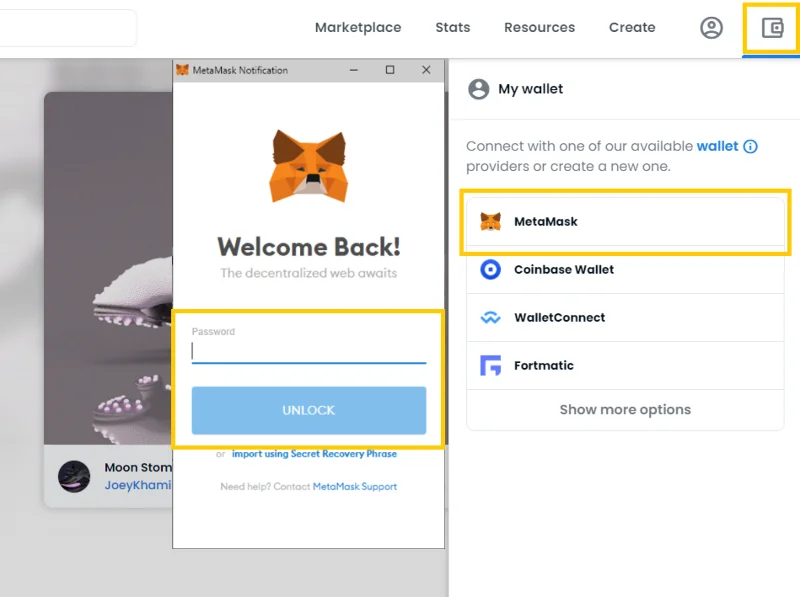
Task: Open the wallet icon in the top bar
Action: click(x=772, y=28)
